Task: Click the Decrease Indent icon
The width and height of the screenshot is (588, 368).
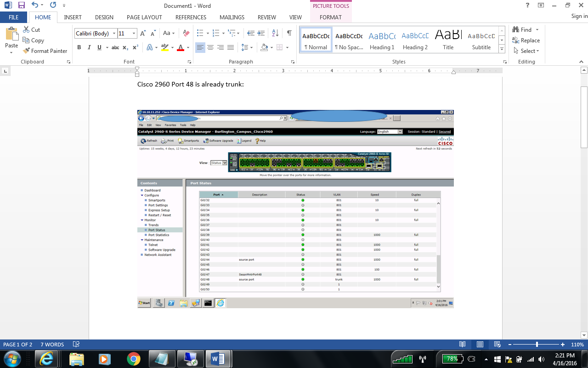Action: click(251, 33)
